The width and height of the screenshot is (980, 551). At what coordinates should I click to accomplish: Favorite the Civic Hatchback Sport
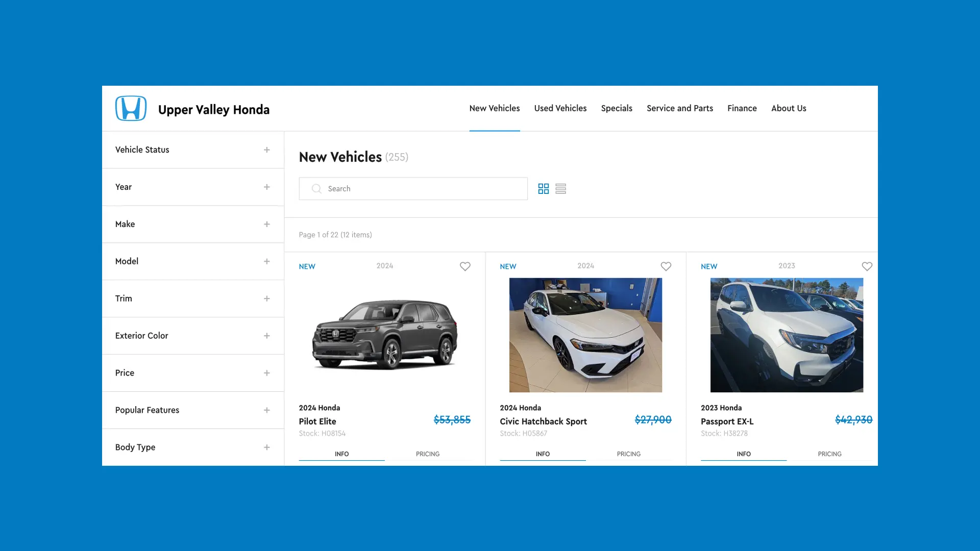(666, 266)
